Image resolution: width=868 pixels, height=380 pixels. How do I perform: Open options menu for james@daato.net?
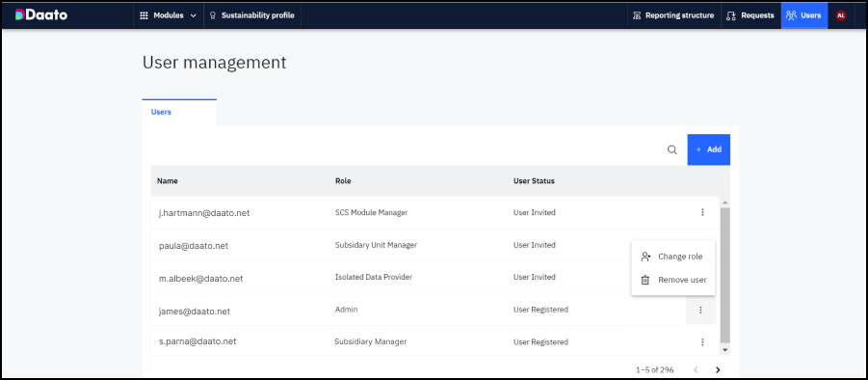coord(700,310)
